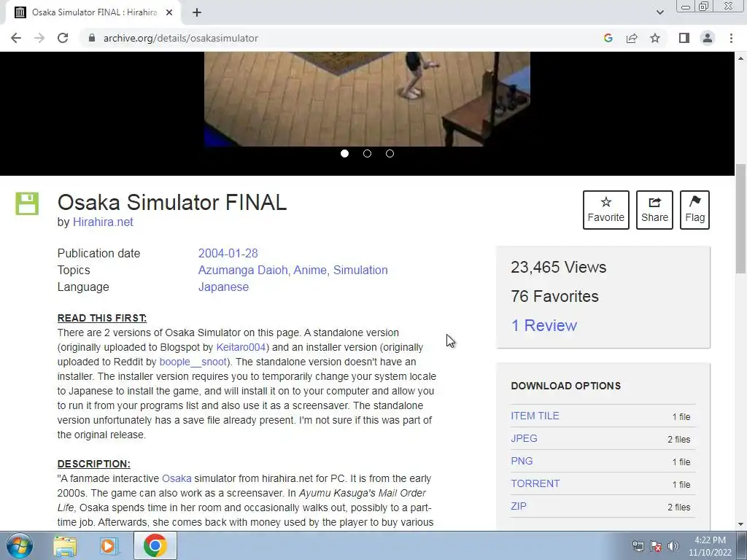747x560 pixels.
Task: Click the 23,465 Views text
Action: (558, 267)
